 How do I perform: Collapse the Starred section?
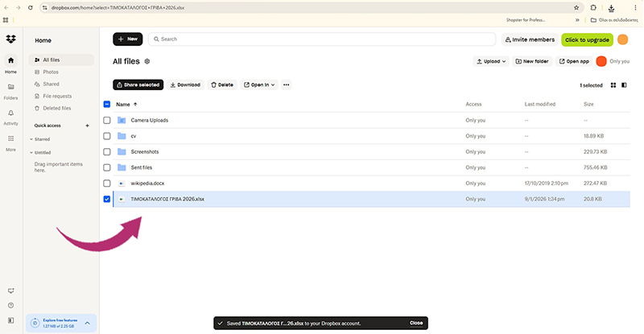coord(31,139)
